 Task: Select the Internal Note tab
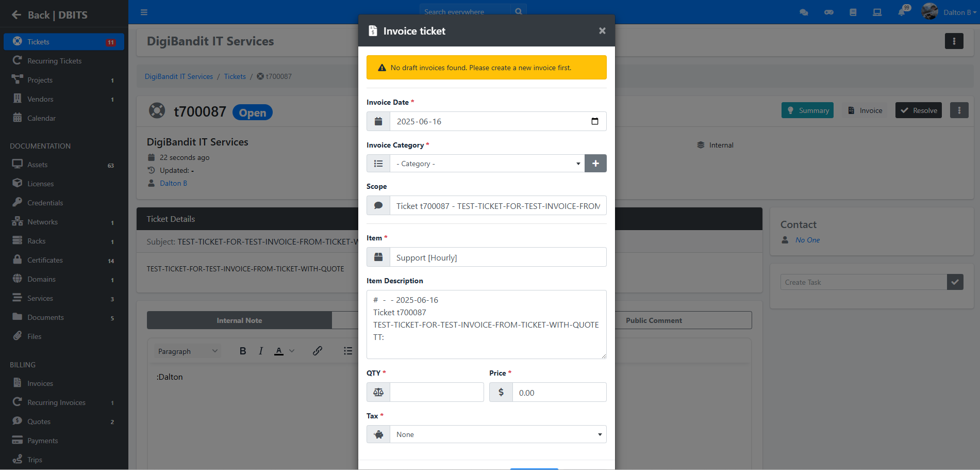pyautogui.click(x=239, y=320)
